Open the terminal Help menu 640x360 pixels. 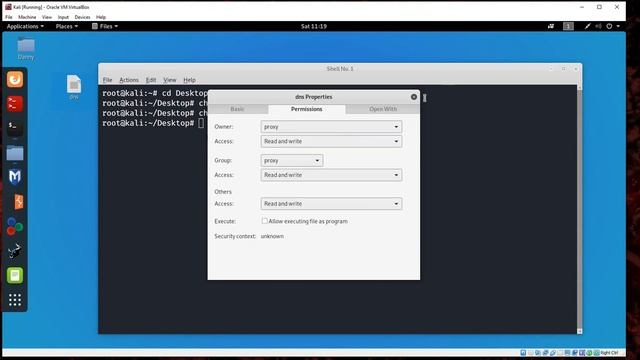(189, 80)
